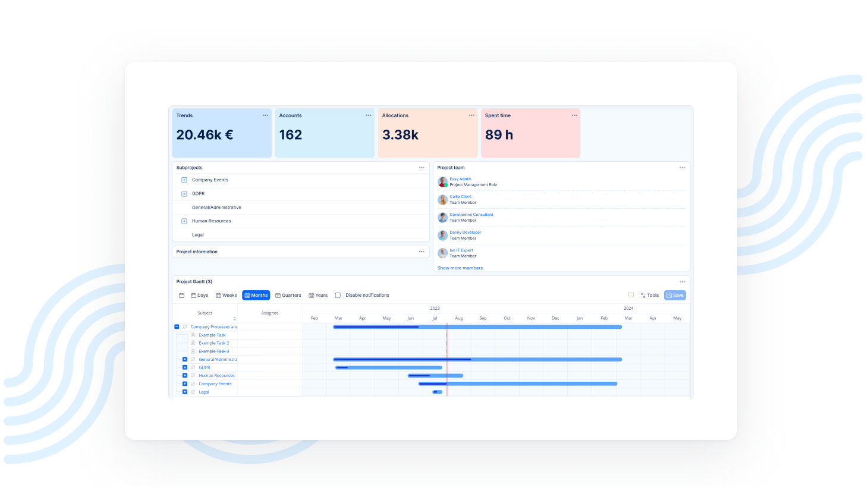868x487 pixels.
Task: Select the Weeks calendar view icon
Action: (218, 296)
